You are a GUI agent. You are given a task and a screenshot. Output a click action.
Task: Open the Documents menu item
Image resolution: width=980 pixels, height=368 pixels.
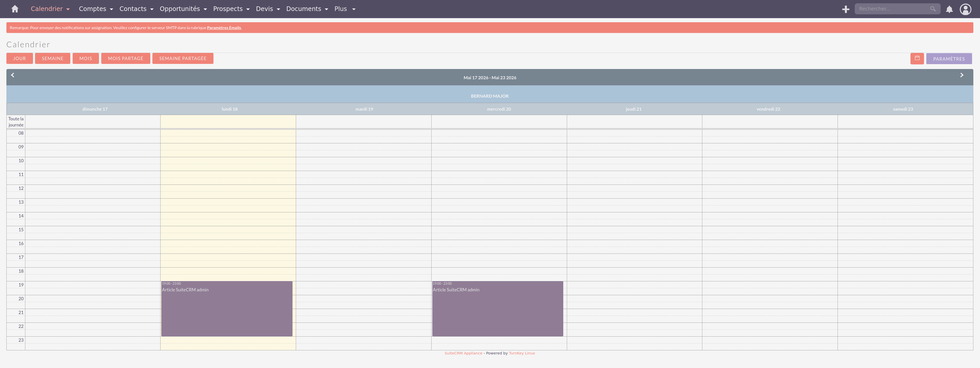[303, 9]
